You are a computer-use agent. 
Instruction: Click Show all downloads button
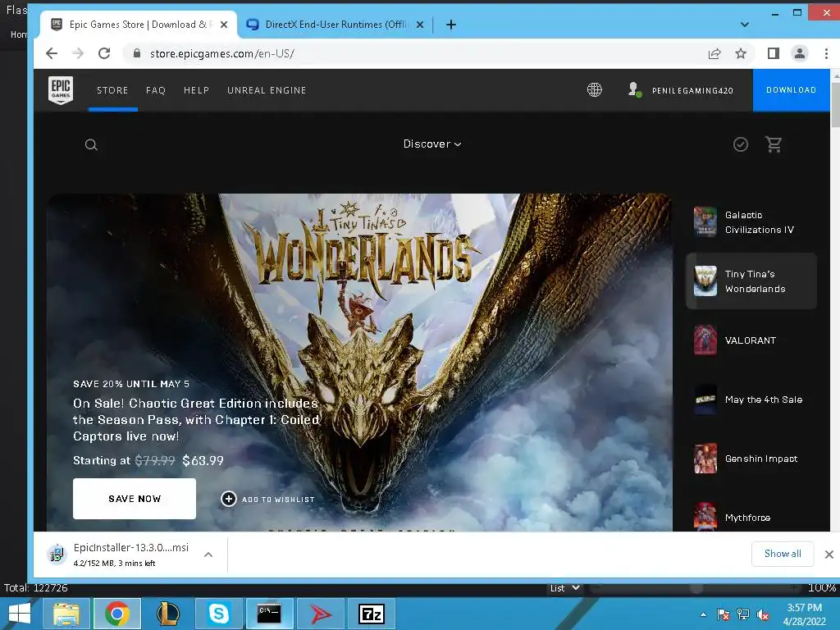(x=783, y=554)
